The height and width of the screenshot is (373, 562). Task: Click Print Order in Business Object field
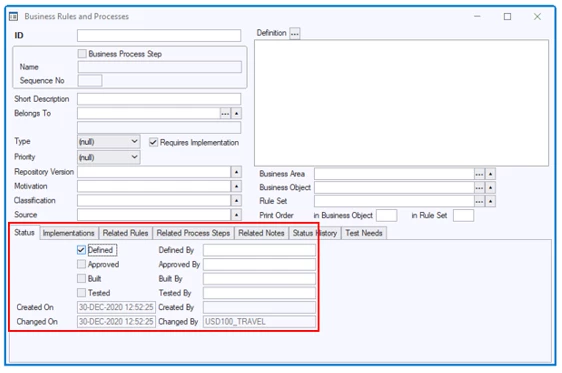(x=386, y=216)
